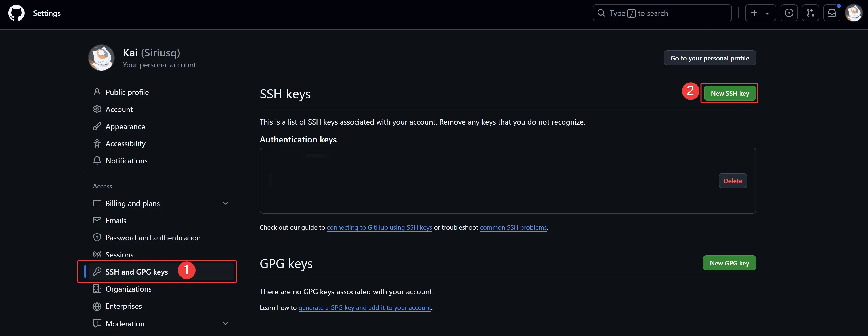Open the pull requests icon
The image size is (868, 336).
[810, 13]
